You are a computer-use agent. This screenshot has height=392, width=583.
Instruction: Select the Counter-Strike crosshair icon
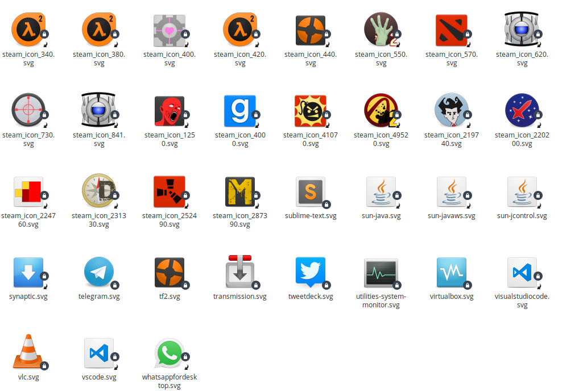point(28,110)
